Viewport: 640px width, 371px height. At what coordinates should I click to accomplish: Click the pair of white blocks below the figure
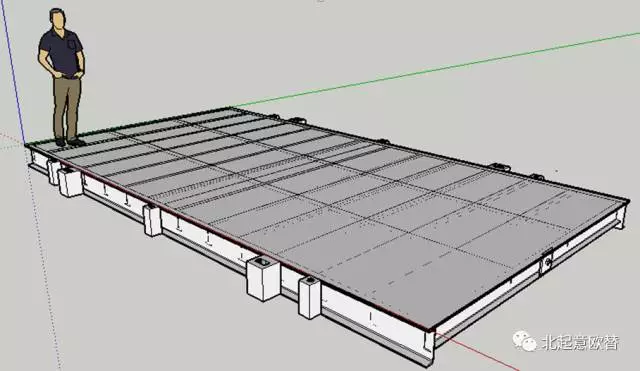(65, 179)
